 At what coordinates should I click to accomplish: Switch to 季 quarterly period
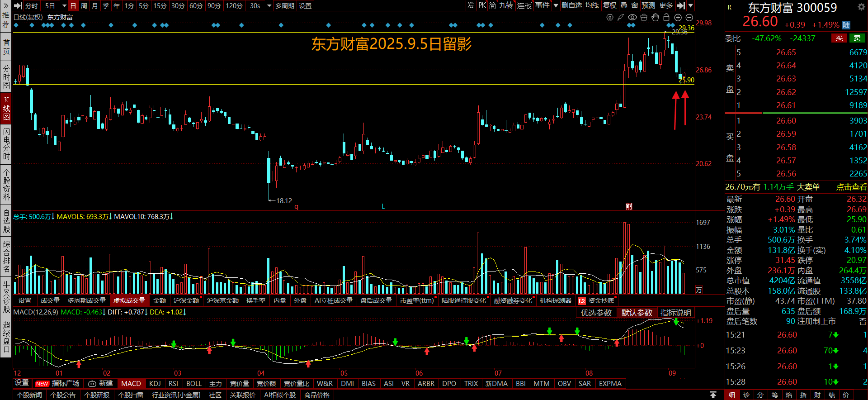coord(106,6)
